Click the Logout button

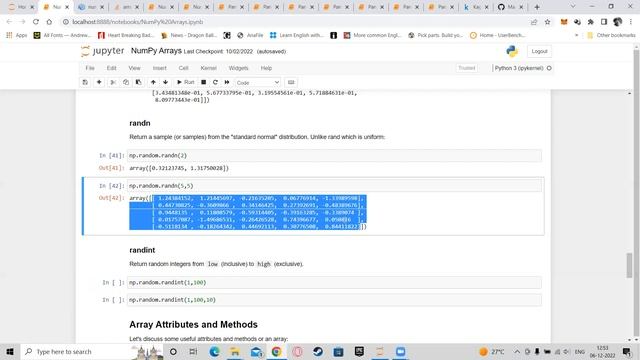coord(539,51)
